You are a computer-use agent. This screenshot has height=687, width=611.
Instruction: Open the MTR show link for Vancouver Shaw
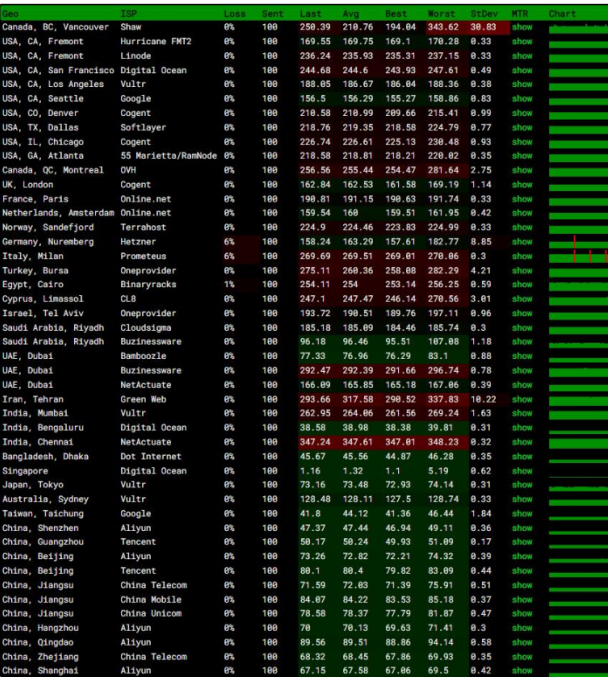click(522, 27)
